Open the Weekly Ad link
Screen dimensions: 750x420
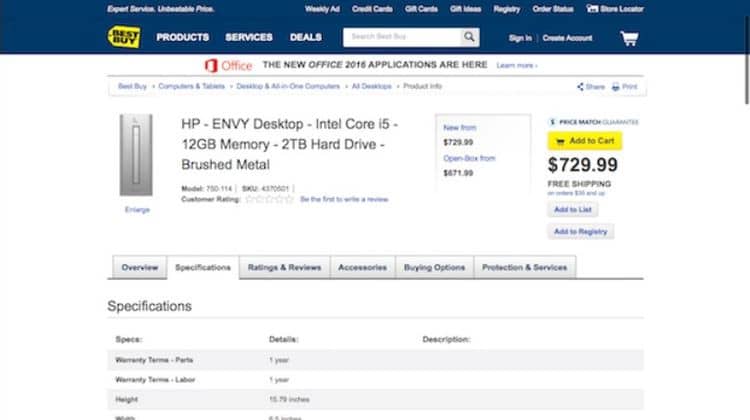(322, 9)
